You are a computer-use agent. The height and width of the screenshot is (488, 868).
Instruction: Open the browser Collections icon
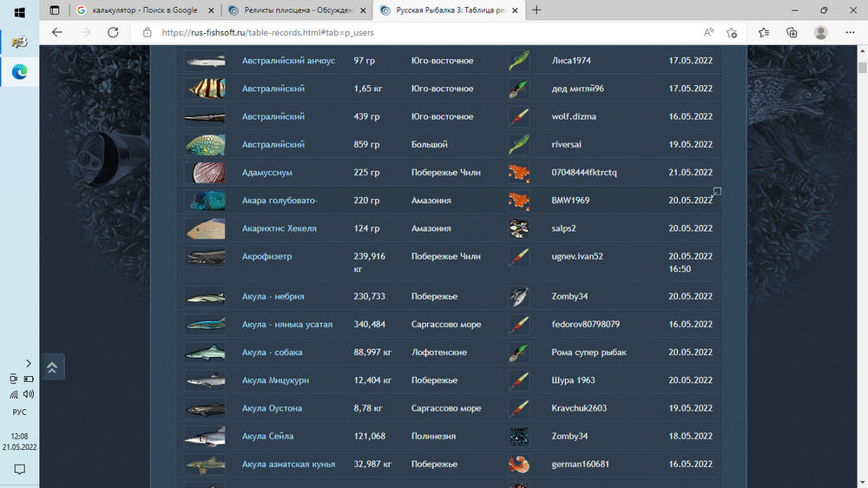[x=792, y=32]
